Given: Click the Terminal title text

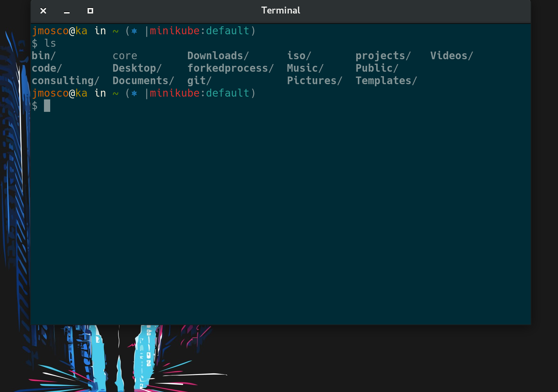Looking at the screenshot, I should coord(281,10).
